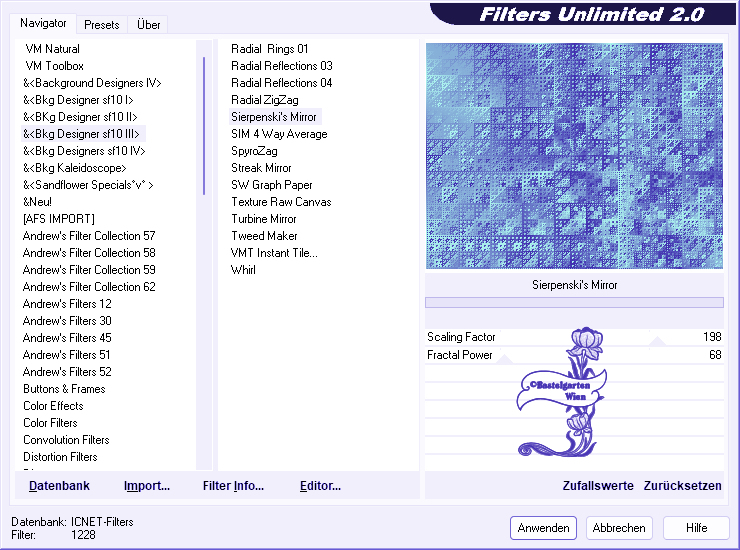Choose SIM 4 Way Average filter

(279, 134)
